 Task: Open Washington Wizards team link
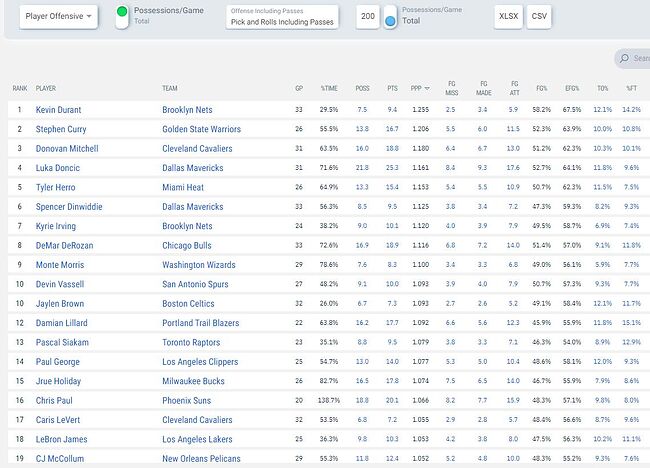(199, 265)
